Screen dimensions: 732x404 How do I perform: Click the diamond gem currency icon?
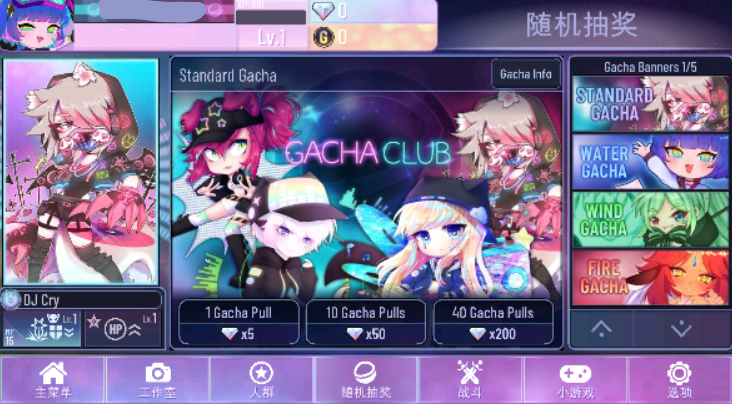[x=324, y=11]
